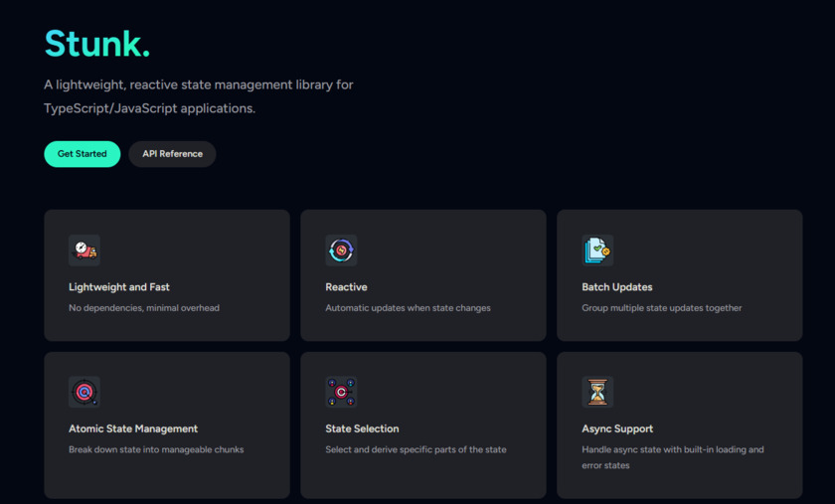Select the Reactive card heading
The width and height of the screenshot is (835, 504).
[346, 287]
